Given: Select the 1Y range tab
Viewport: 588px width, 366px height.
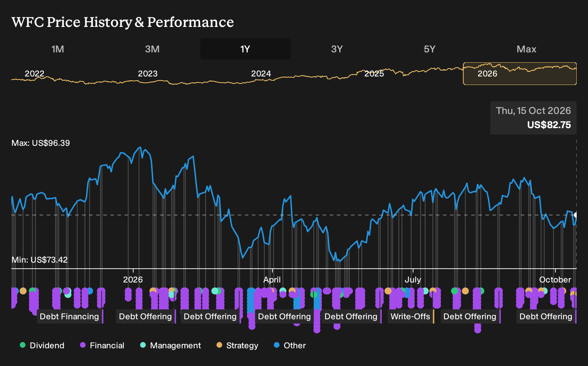Looking at the screenshot, I should 246,49.
